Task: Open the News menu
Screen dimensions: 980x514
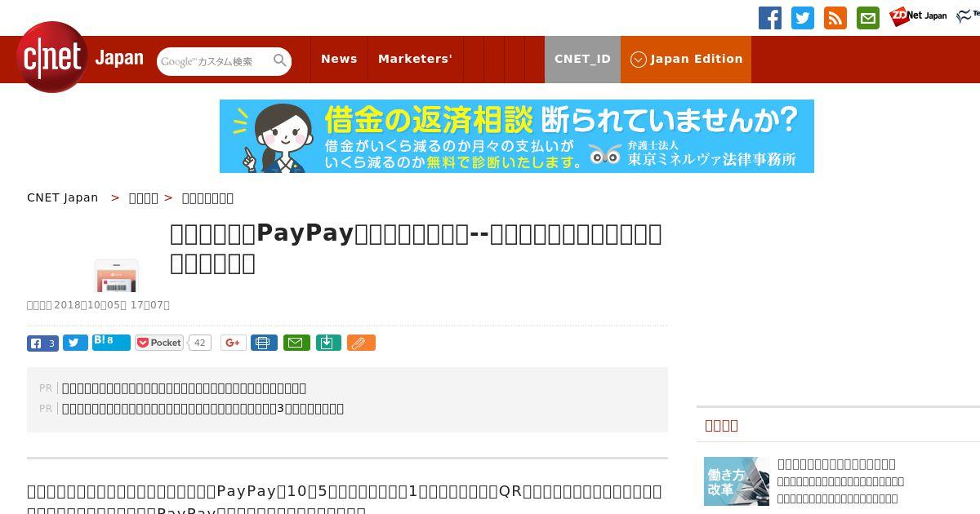Action: (339, 59)
